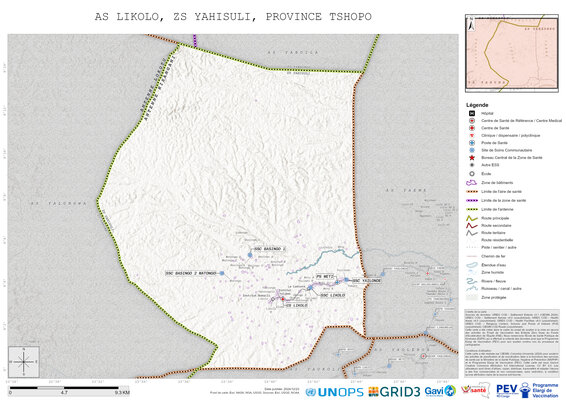Screen dimensions: 566x400
Task: Click the SSC LIKOLO label box
Action: (333, 295)
